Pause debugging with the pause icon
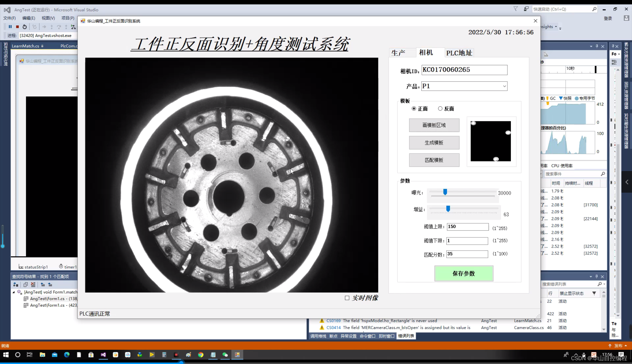The height and width of the screenshot is (364, 632). [10, 27]
